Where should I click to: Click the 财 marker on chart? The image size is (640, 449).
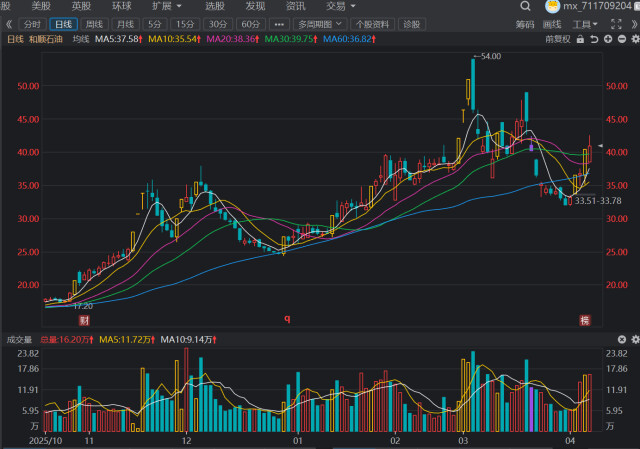pos(84,321)
